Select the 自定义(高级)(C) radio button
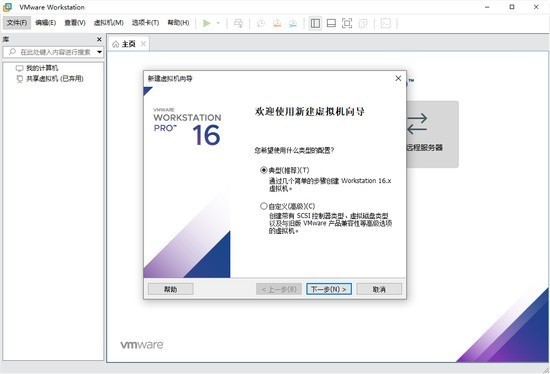 263,206
